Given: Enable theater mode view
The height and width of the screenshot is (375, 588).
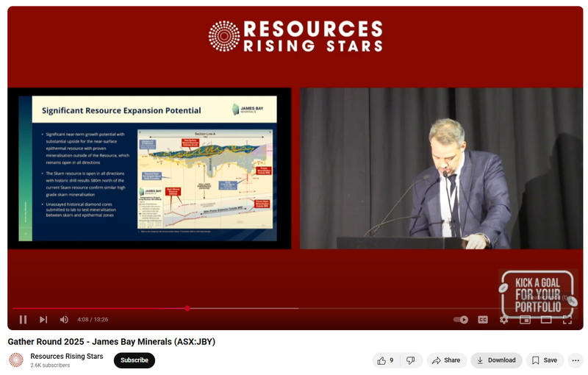Looking at the screenshot, I should tap(546, 320).
